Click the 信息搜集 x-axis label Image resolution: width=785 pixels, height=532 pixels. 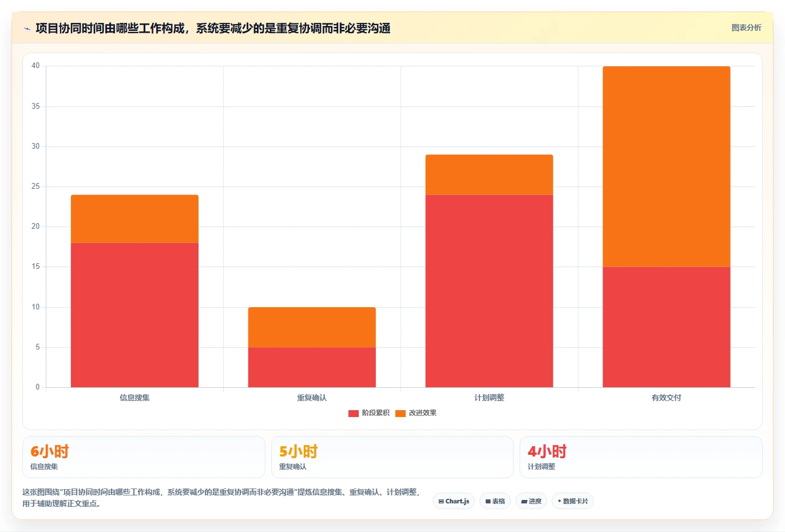pos(134,398)
